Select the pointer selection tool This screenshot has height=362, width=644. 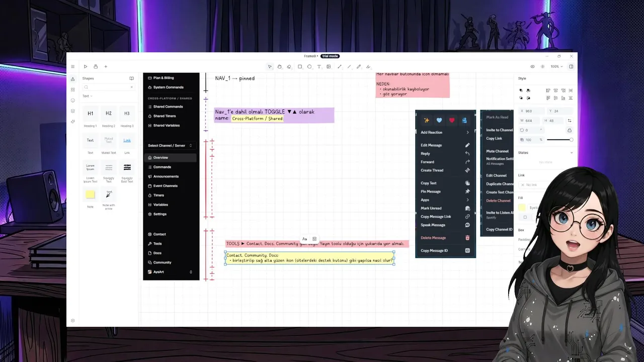pos(270,66)
